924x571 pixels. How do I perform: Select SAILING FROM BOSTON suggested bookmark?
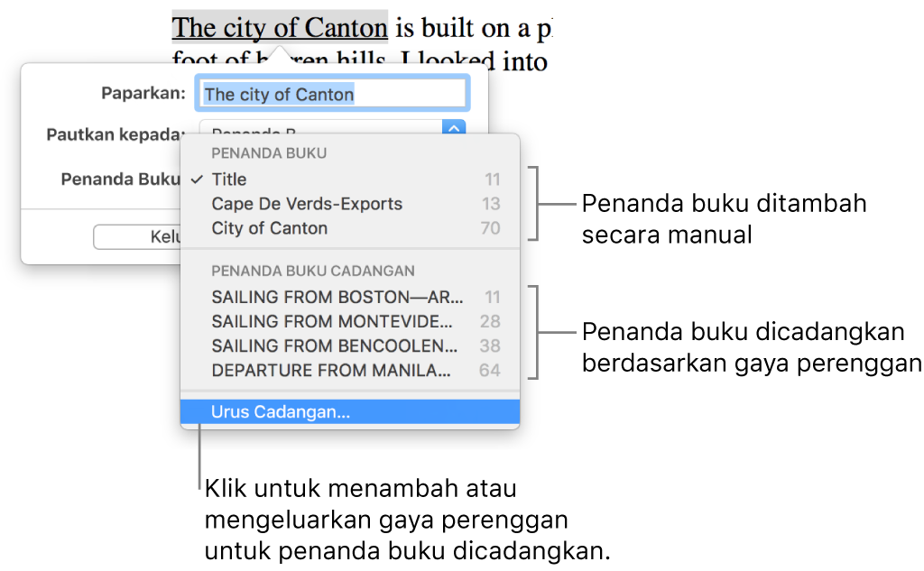pos(350,297)
